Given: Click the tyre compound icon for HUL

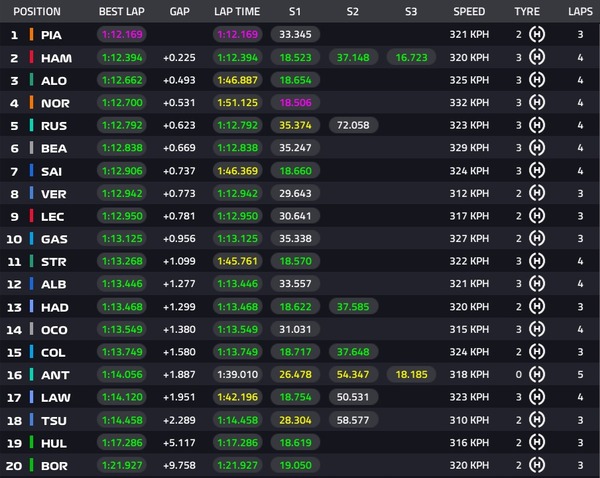Looking at the screenshot, I should click(x=538, y=441).
